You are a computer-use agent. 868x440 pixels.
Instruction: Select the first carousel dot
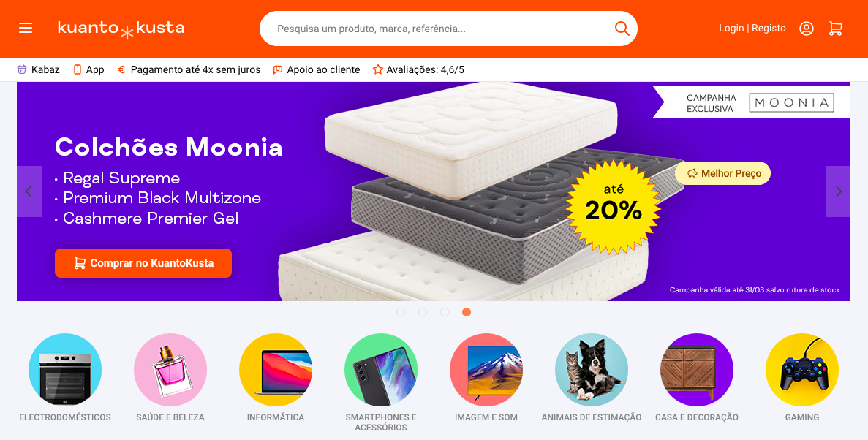point(401,312)
